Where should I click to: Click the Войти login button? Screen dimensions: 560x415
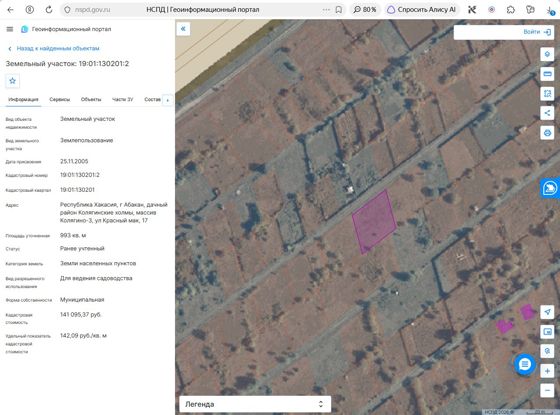coord(537,32)
